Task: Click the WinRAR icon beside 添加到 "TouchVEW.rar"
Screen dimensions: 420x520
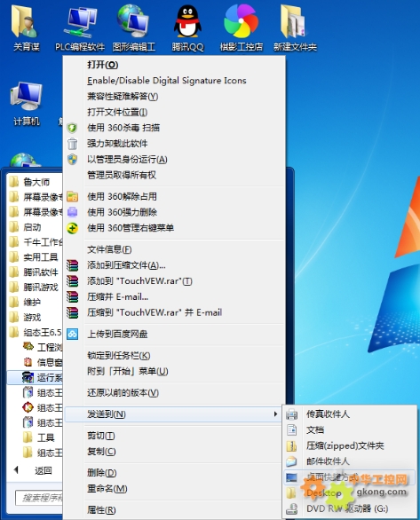Action: coord(72,281)
